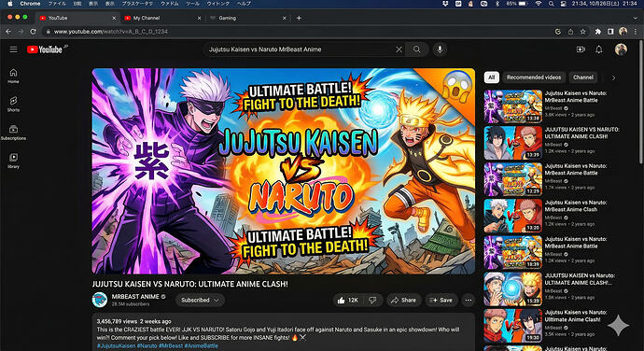Go to YouTube home via the logo

[x=45, y=49]
